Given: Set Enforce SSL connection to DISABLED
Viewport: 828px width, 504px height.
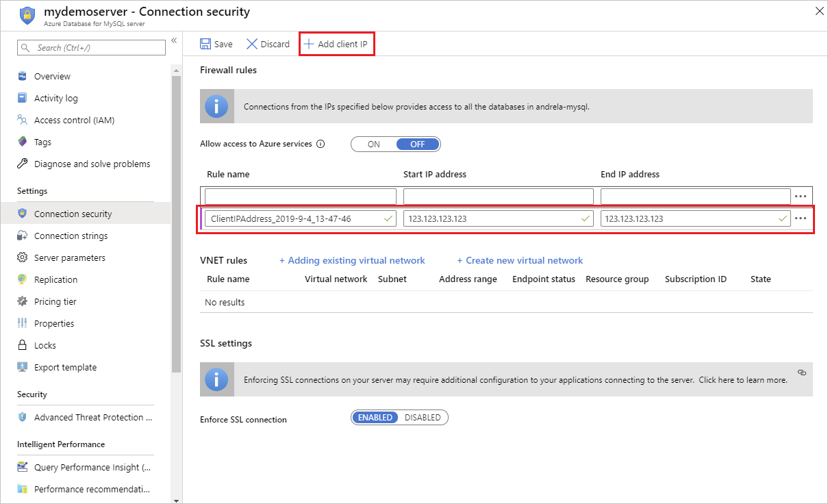Looking at the screenshot, I should (422, 417).
